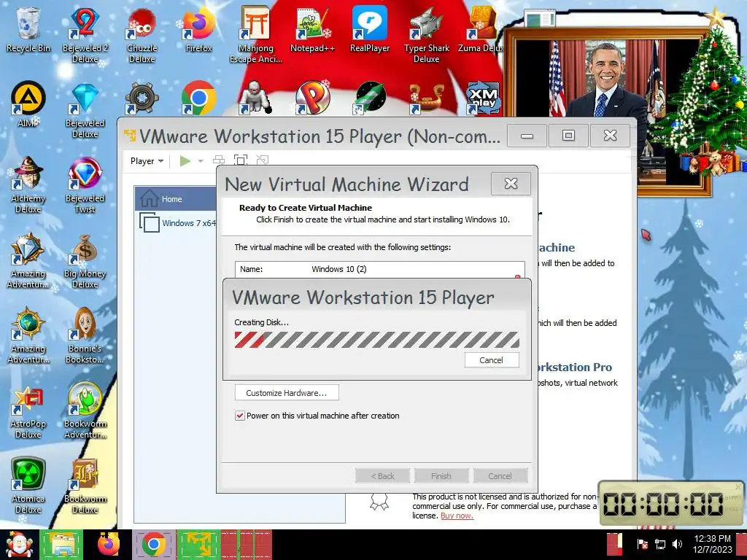The width and height of the screenshot is (747, 560).
Task: Launch Bejeweled Twist desktop shortcut
Action: [85, 184]
